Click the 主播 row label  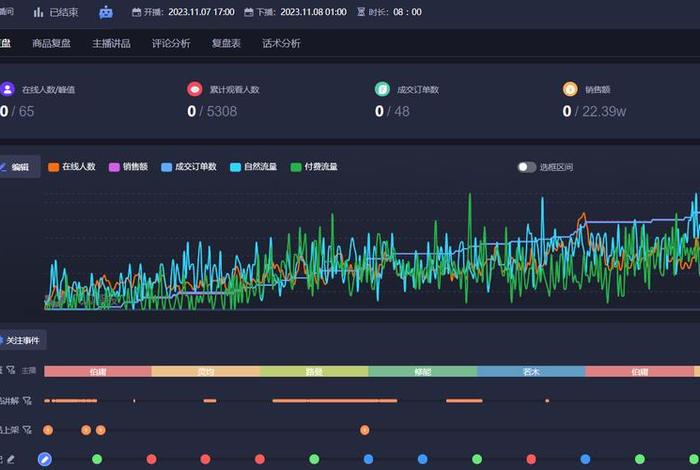pos(29,370)
